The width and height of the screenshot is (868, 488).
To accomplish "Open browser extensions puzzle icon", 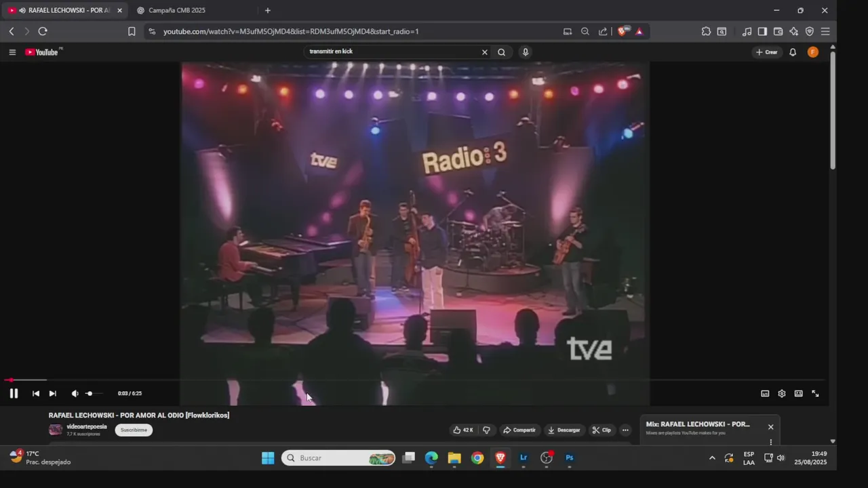I will coord(706,31).
